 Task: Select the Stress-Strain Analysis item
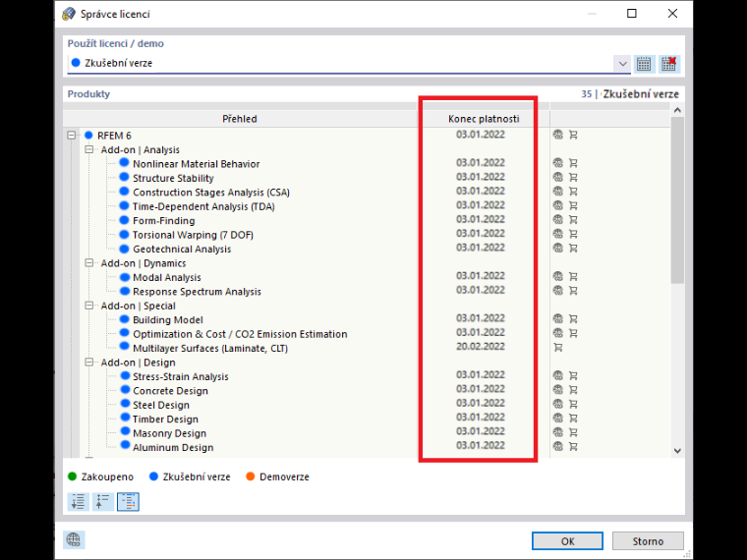(x=181, y=376)
